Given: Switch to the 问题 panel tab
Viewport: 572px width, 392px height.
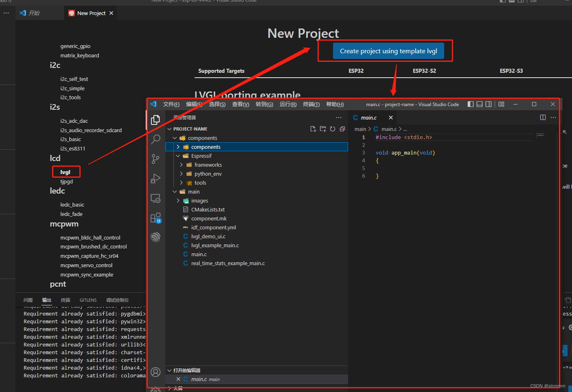Looking at the screenshot, I should coord(28,300).
